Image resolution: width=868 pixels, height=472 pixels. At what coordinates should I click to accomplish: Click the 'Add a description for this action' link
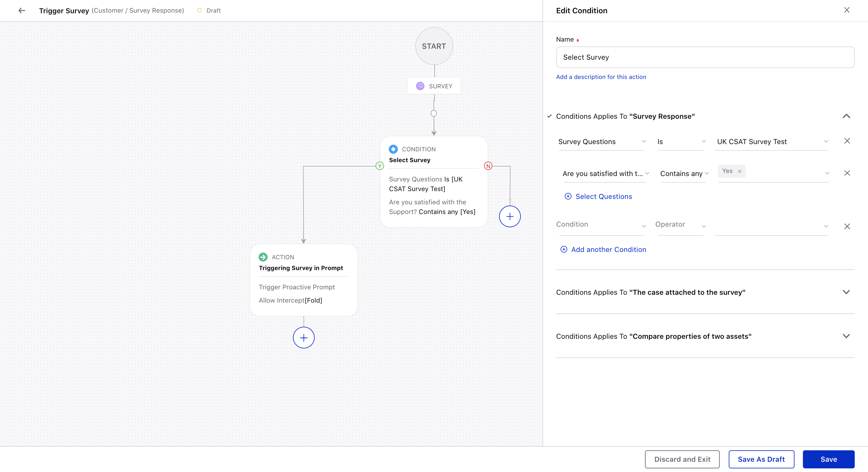click(601, 77)
